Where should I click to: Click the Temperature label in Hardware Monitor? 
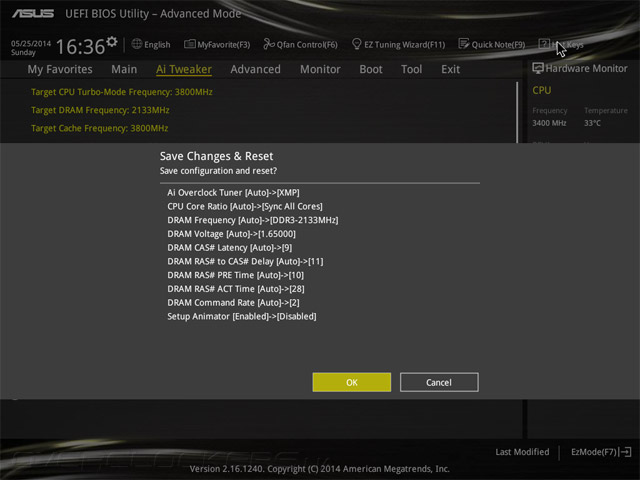click(x=606, y=111)
